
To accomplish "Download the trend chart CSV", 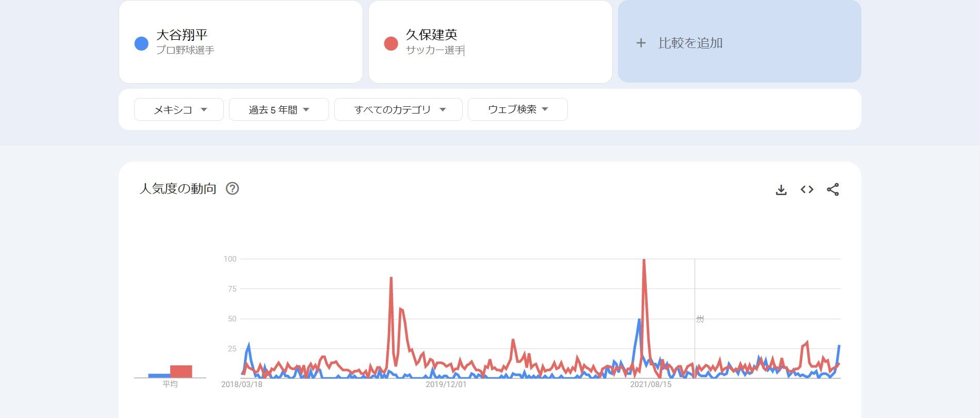I will (781, 189).
